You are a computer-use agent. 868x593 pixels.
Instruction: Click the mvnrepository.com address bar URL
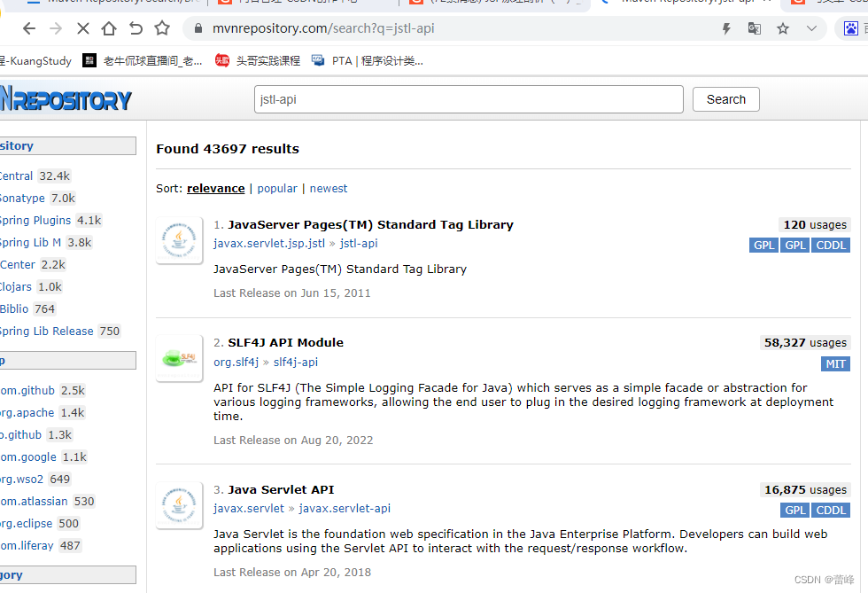[323, 28]
